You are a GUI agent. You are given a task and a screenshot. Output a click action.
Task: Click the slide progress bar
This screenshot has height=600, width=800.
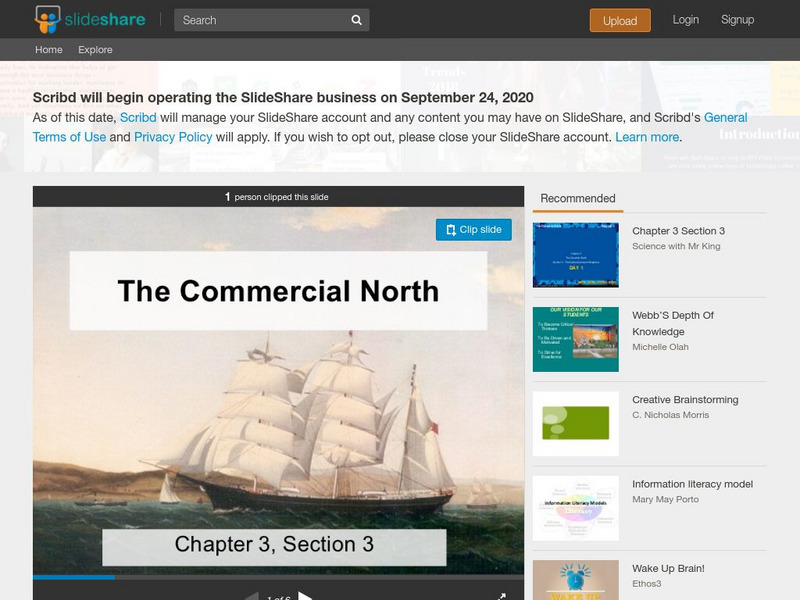278,577
